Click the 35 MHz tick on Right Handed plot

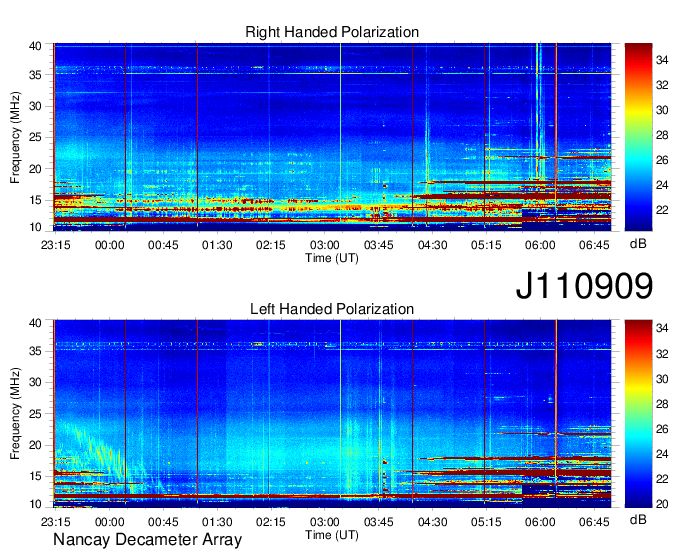[35, 75]
